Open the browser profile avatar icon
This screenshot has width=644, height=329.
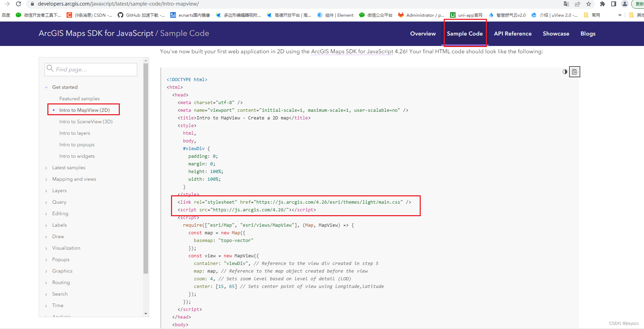click(625, 4)
